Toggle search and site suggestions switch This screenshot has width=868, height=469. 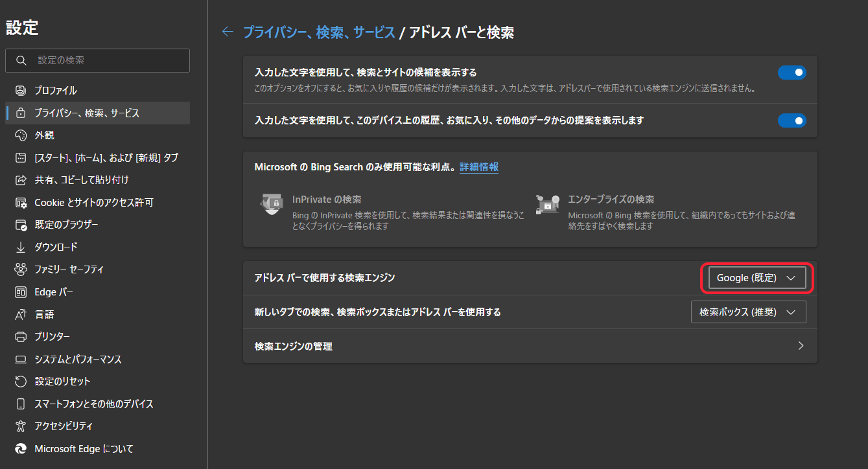(x=792, y=73)
